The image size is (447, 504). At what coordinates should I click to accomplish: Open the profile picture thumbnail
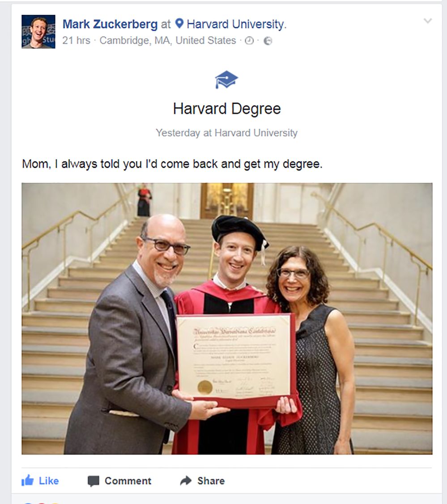[x=38, y=31]
